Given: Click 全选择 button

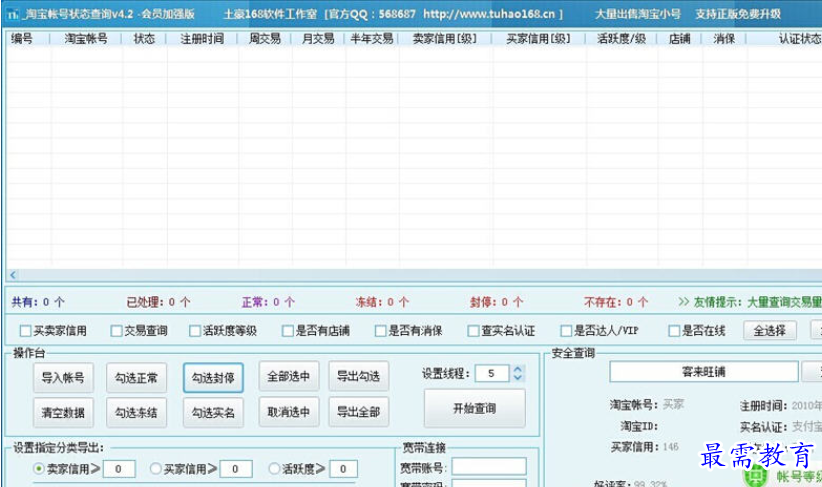Looking at the screenshot, I should click(770, 331).
